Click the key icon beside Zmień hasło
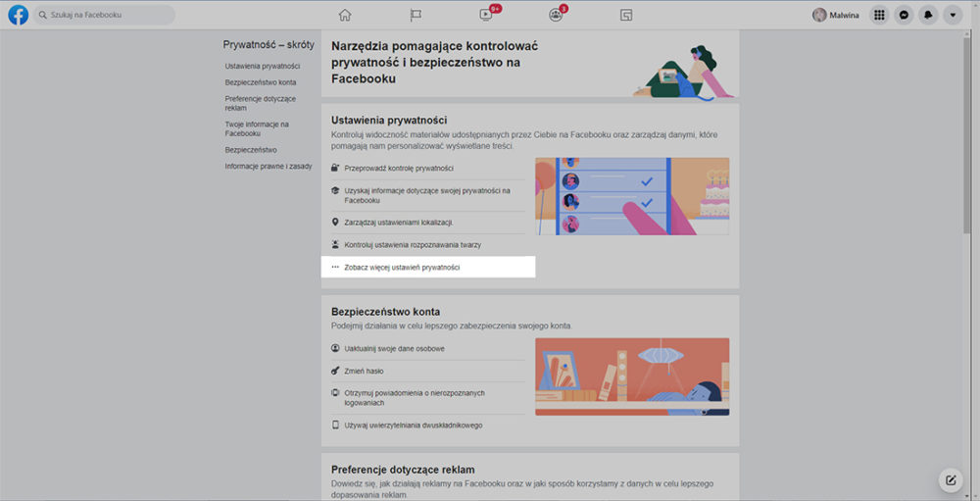Screen dimensions: 980x501 pyautogui.click(x=335, y=371)
